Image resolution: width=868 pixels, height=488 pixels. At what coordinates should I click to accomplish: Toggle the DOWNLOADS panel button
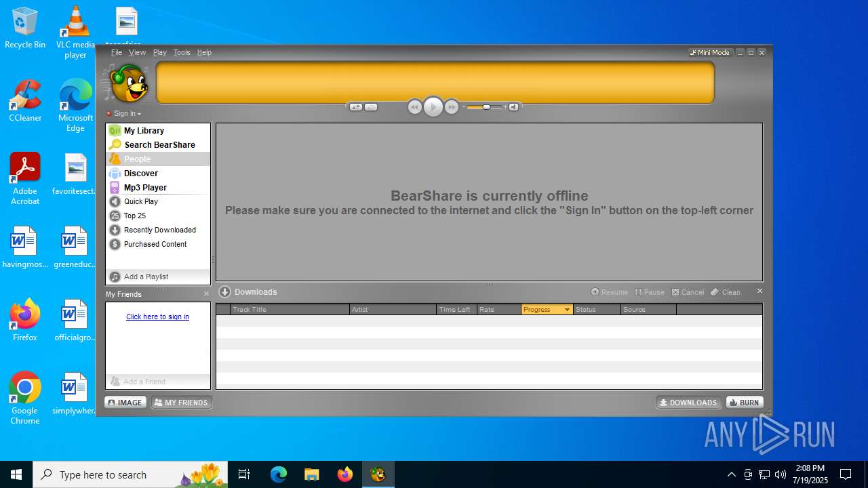(x=689, y=403)
